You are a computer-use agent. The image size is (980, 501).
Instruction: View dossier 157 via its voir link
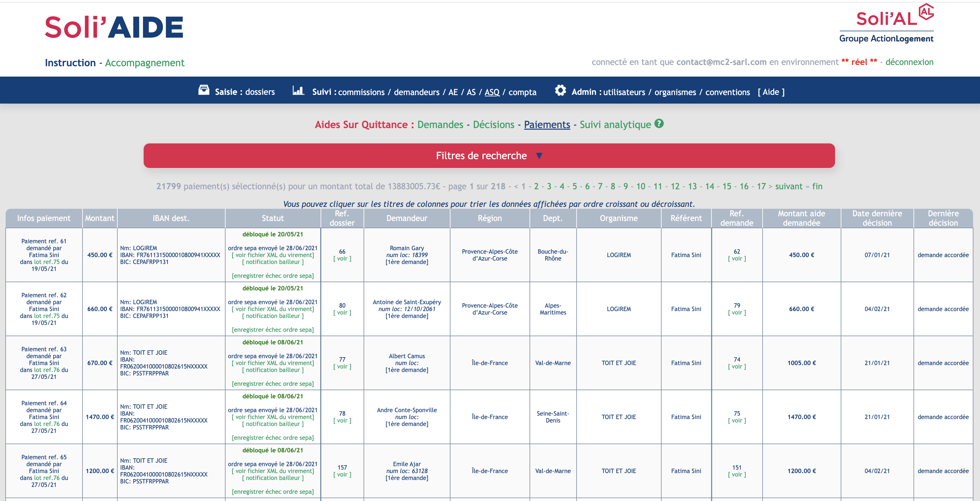pos(342,475)
